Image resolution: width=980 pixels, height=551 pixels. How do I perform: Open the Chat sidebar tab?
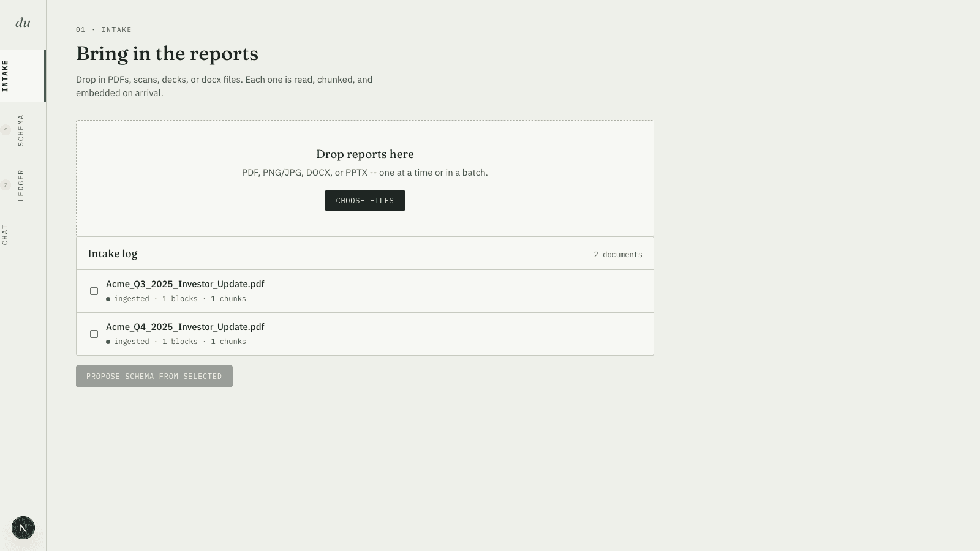coord(22,234)
